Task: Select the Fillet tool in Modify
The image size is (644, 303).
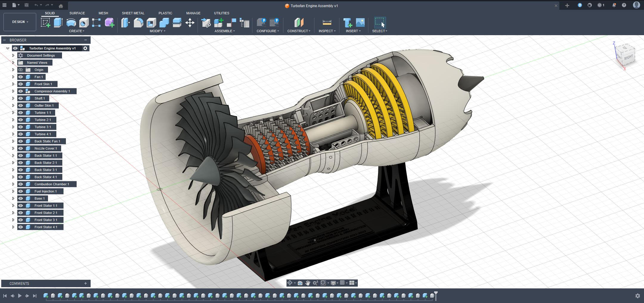Action: pos(138,23)
